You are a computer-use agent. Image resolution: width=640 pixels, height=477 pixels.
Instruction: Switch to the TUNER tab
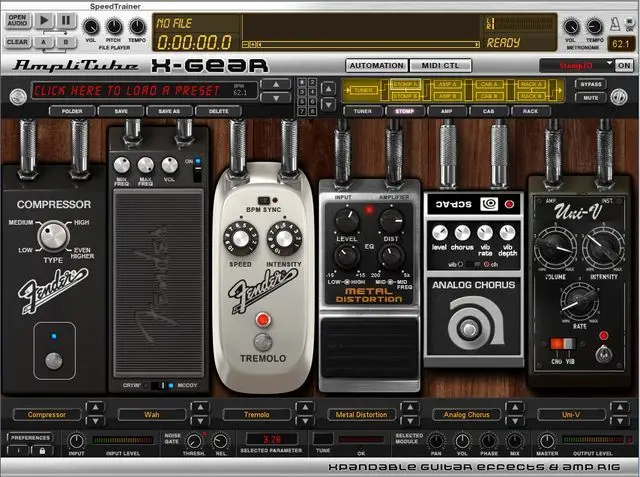pos(362,111)
